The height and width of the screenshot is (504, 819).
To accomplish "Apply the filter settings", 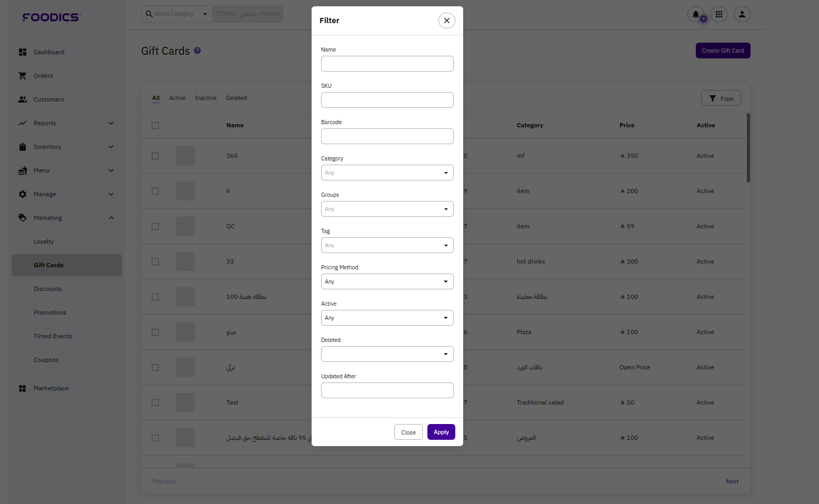I will click(x=441, y=432).
